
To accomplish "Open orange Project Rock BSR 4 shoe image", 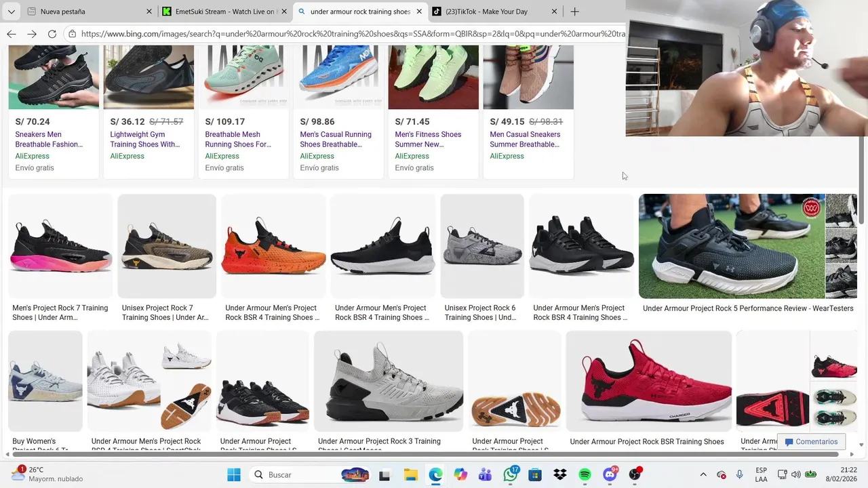I will tap(273, 246).
